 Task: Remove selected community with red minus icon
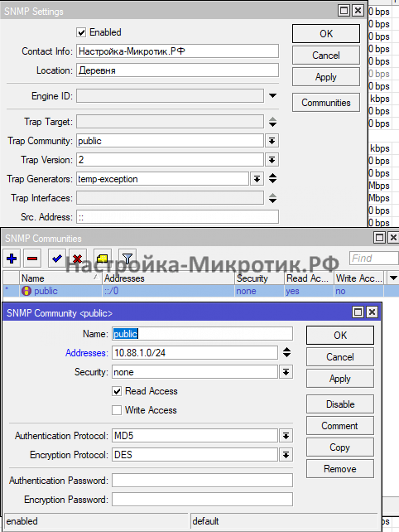(x=32, y=259)
